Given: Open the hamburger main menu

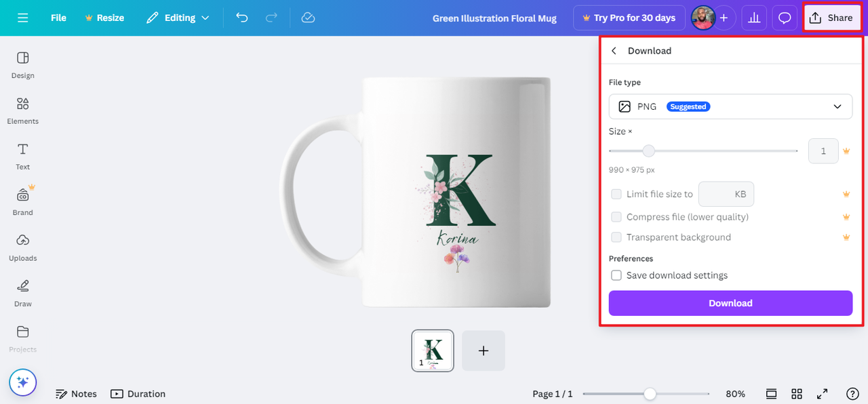Looking at the screenshot, I should pos(23,18).
